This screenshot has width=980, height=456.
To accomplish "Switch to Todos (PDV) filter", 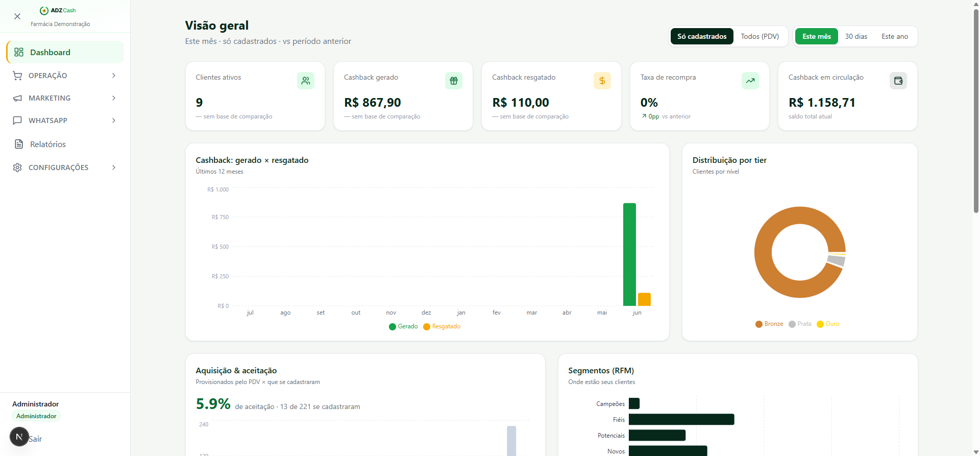I will tap(759, 36).
